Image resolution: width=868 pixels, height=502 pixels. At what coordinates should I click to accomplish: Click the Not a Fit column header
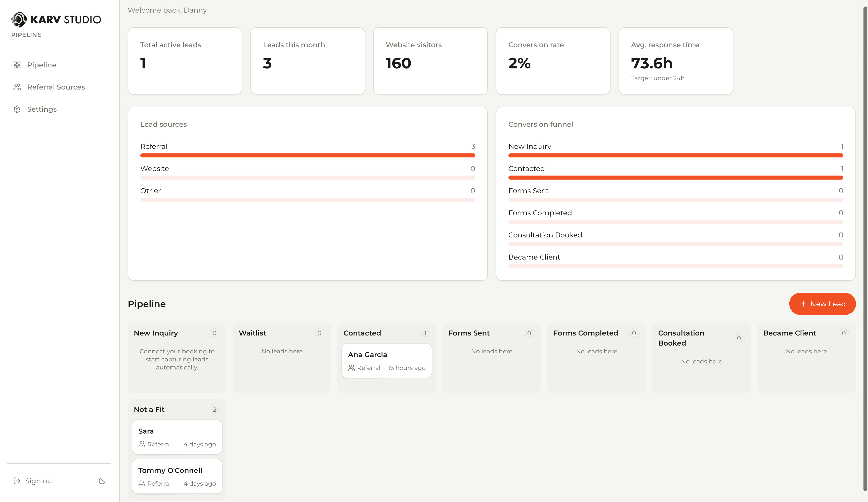click(149, 409)
